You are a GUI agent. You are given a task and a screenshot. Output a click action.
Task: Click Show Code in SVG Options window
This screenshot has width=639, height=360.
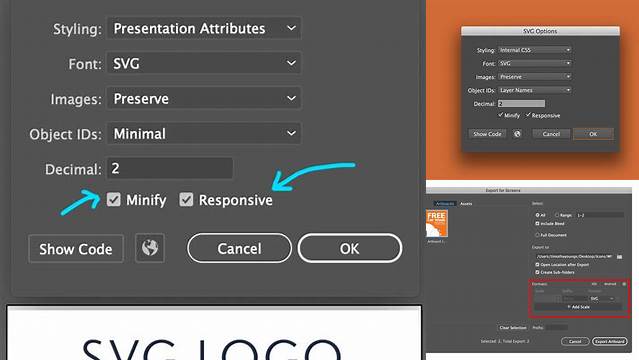pos(487,134)
